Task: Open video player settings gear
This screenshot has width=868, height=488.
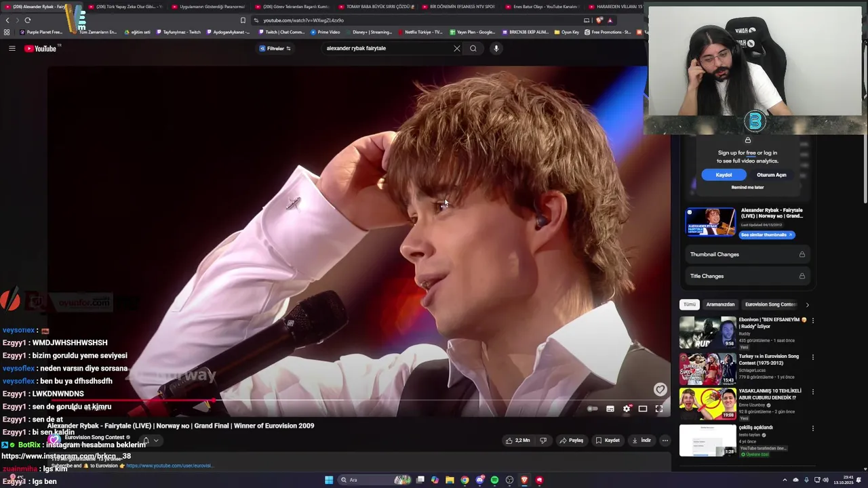Action: coord(627,409)
